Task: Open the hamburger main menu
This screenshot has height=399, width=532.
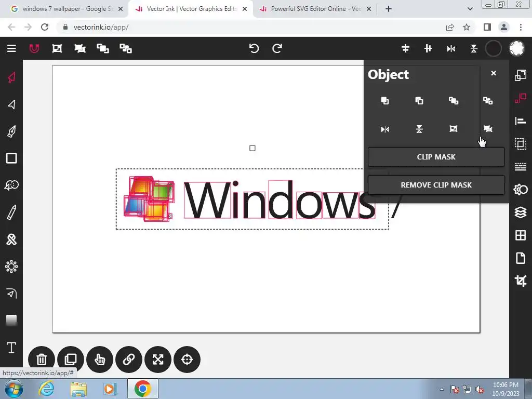Action: (x=11, y=48)
